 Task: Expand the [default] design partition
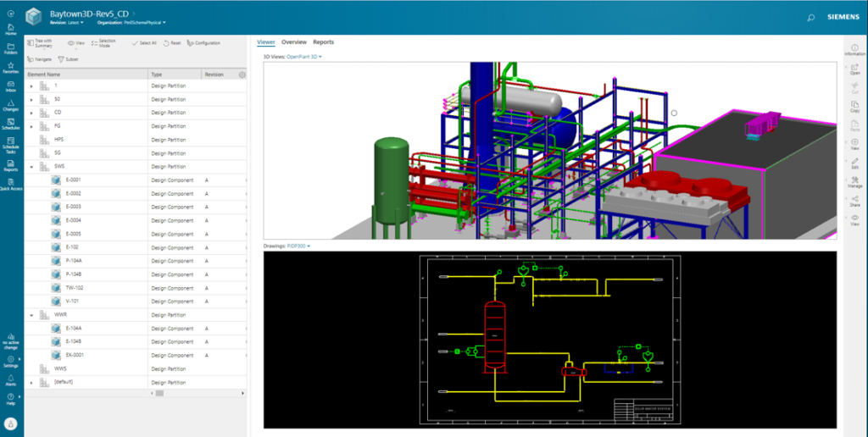31,383
